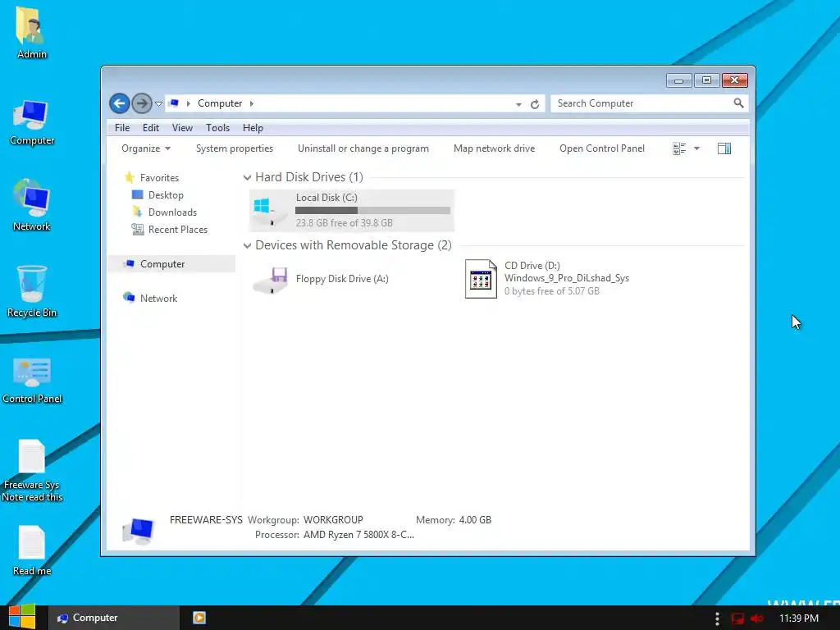Select the Computer desktop icon
The height and width of the screenshot is (630, 840).
coord(32,122)
